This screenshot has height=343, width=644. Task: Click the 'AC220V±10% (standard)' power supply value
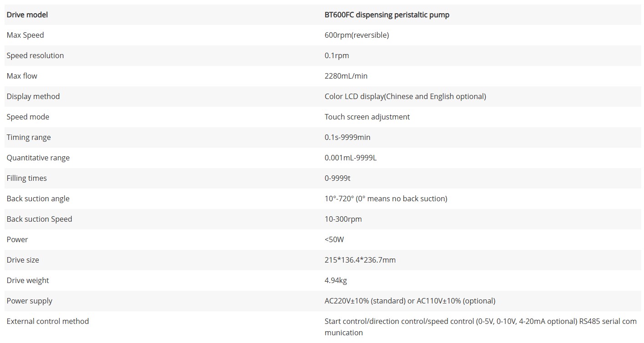point(365,301)
